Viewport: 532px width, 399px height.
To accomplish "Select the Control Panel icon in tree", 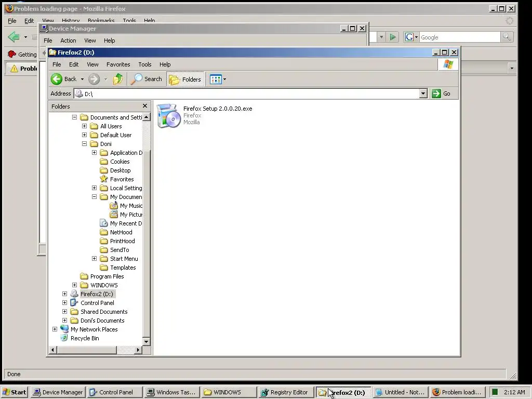I will tap(74, 303).
